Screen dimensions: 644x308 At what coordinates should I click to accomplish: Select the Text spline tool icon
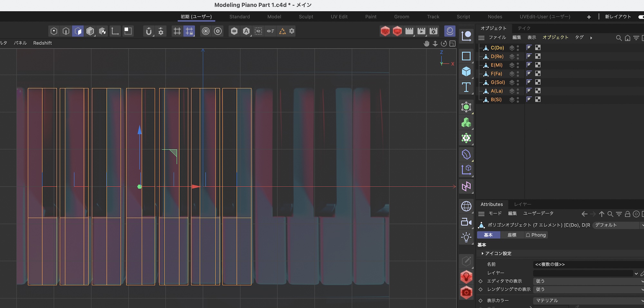466,87
